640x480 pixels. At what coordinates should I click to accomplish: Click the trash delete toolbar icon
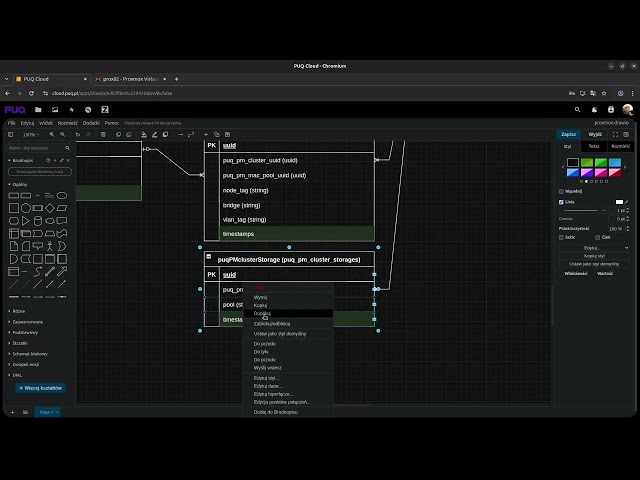103,134
